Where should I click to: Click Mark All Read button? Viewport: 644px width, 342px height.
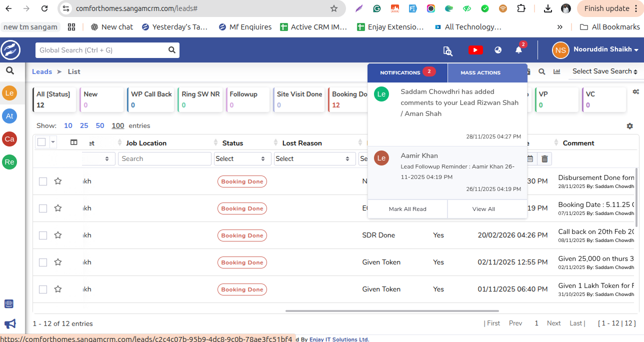coord(407,209)
